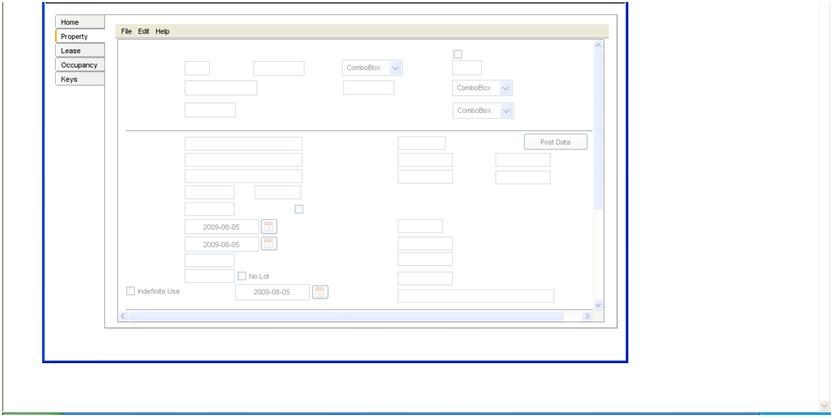833x417 pixels.
Task: Focus the widest text field at the bottom right
Action: tap(476, 296)
